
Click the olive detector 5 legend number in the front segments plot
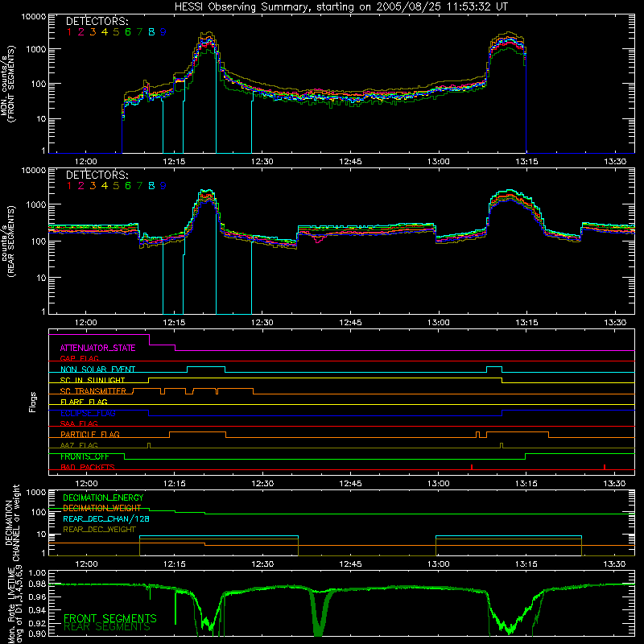coord(116,32)
